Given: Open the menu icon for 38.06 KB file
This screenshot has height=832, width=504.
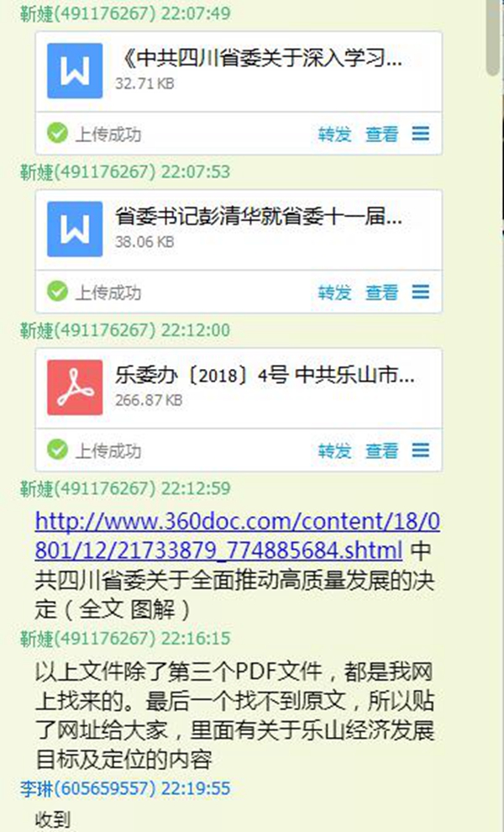Looking at the screenshot, I should pos(421,292).
